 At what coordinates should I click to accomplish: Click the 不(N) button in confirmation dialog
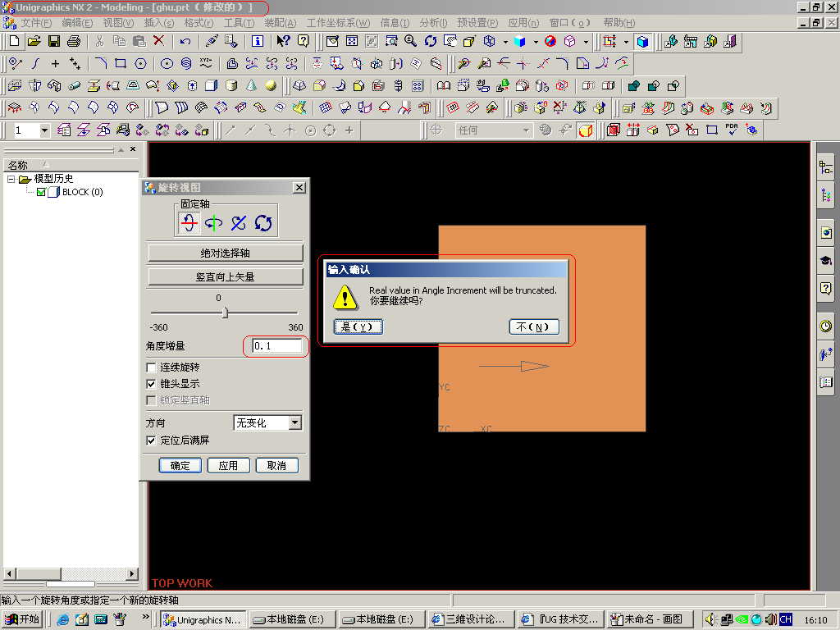pos(533,326)
